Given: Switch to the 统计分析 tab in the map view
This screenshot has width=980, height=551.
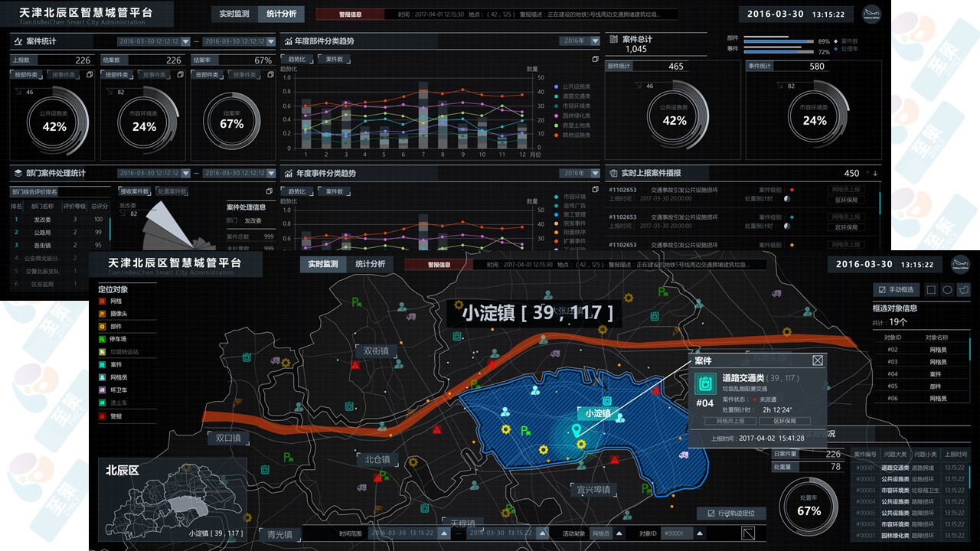Looking at the screenshot, I should coord(372,264).
